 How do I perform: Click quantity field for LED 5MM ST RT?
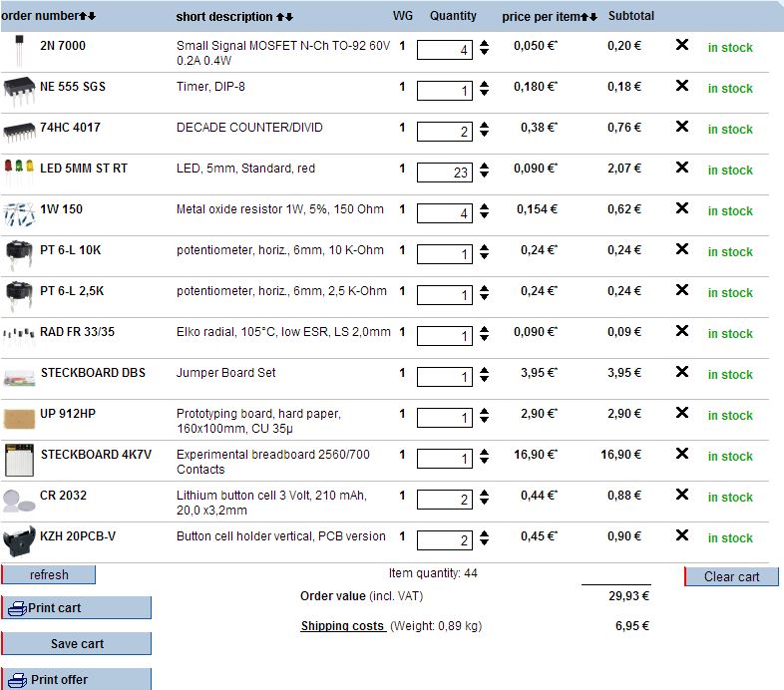click(444, 172)
